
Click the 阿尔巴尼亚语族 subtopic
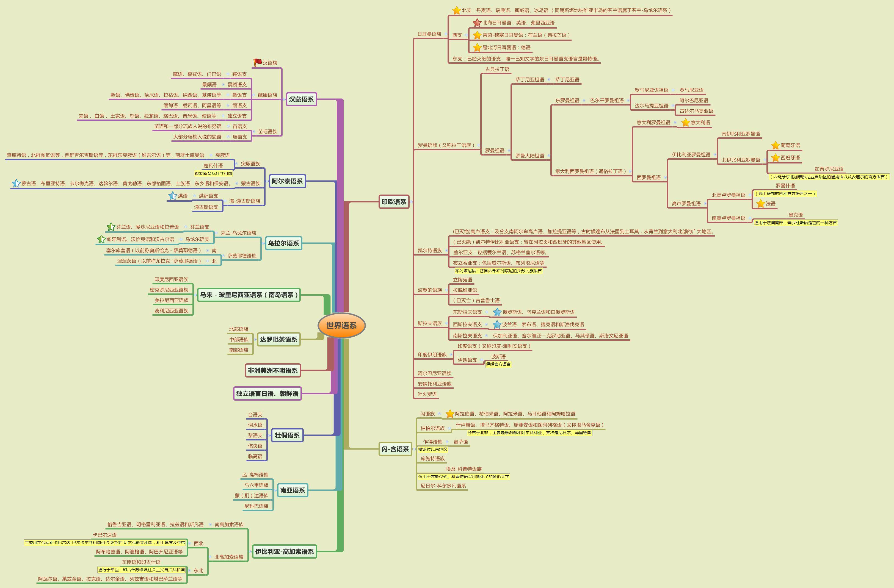coord(434,373)
